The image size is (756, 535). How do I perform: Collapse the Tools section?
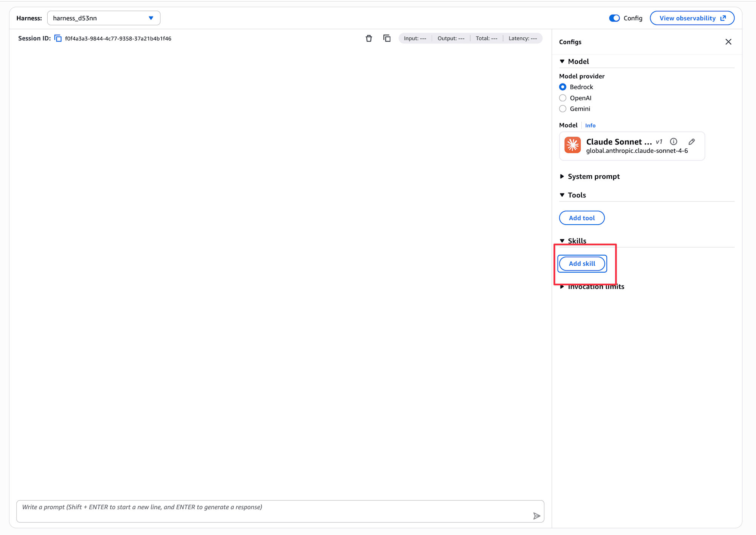tap(576, 195)
